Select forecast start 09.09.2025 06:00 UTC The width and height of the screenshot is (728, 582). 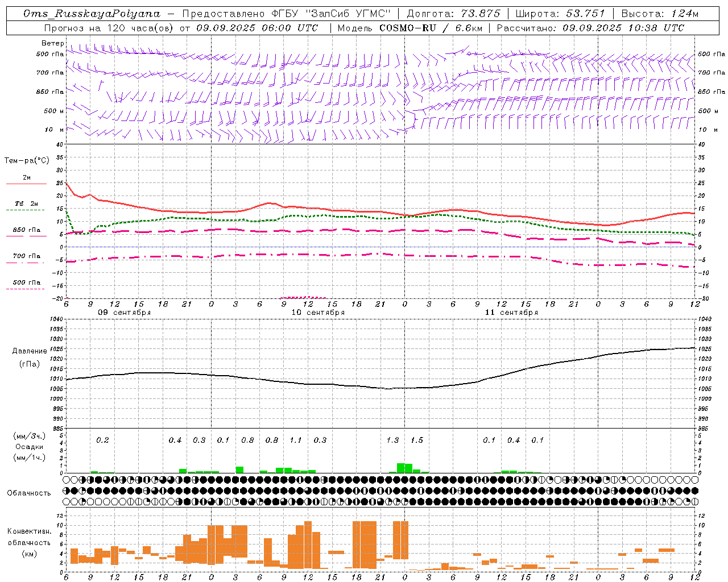pyautogui.click(x=257, y=28)
